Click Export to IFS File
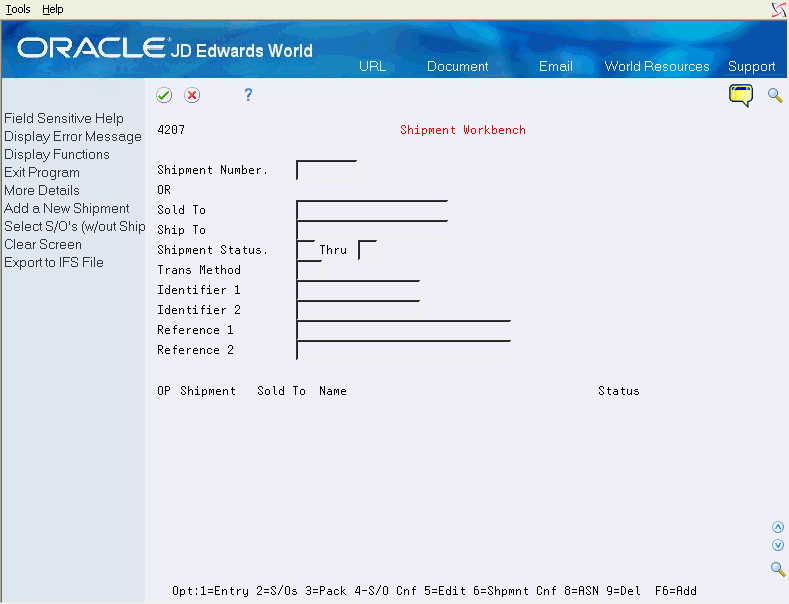Image resolution: width=789 pixels, height=604 pixels. (54, 262)
